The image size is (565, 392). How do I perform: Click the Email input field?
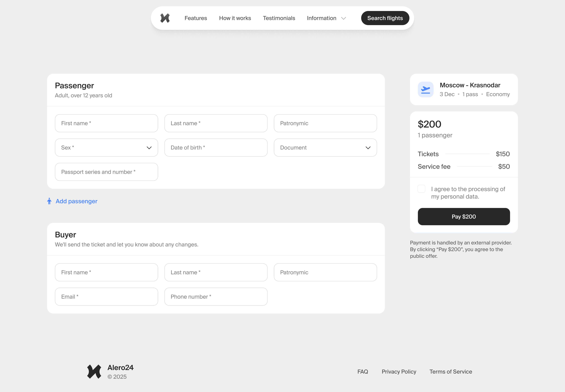pyautogui.click(x=106, y=297)
